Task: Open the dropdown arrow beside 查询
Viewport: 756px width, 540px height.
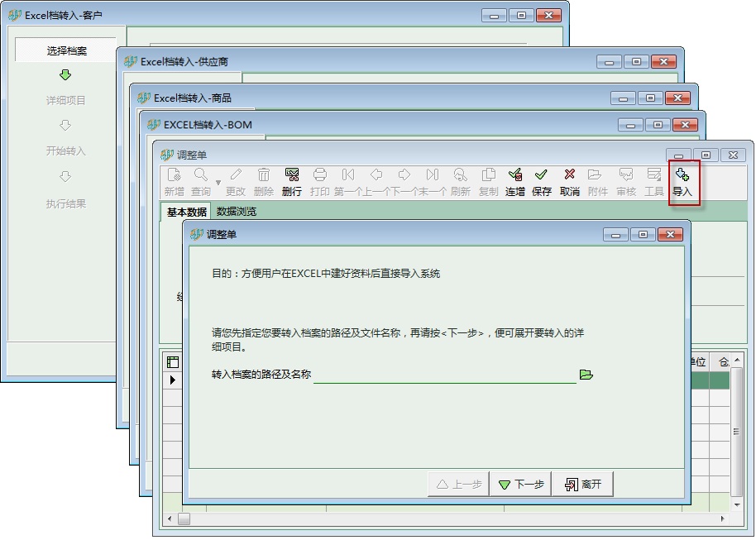Action: coord(218,183)
